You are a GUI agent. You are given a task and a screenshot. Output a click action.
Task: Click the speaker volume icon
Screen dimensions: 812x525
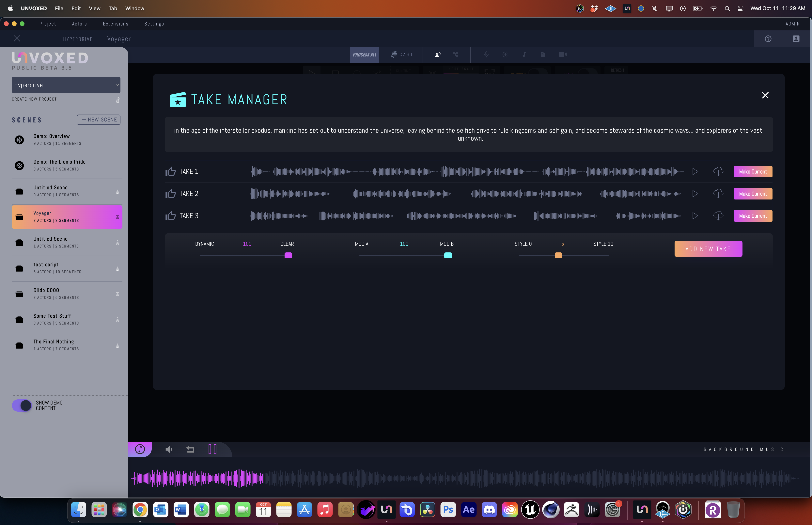[169, 449]
